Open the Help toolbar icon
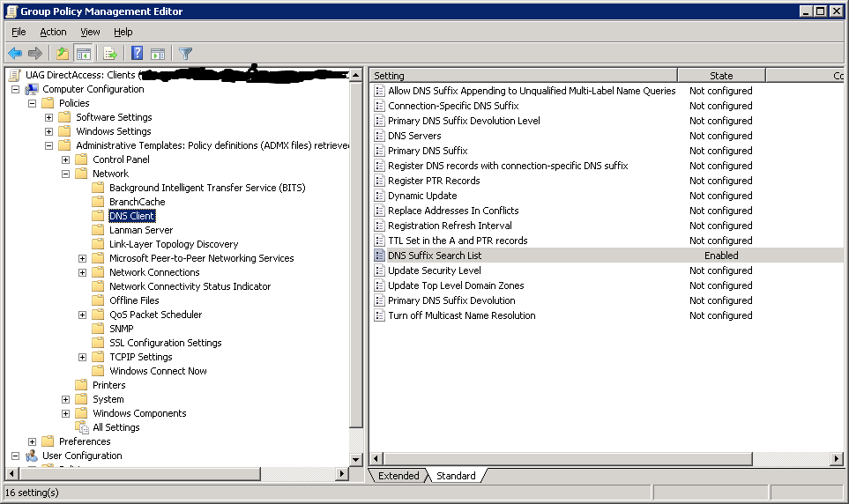 (x=138, y=53)
